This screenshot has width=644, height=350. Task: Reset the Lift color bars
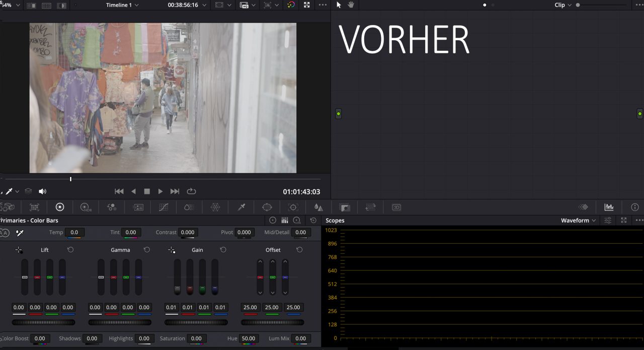(x=70, y=250)
